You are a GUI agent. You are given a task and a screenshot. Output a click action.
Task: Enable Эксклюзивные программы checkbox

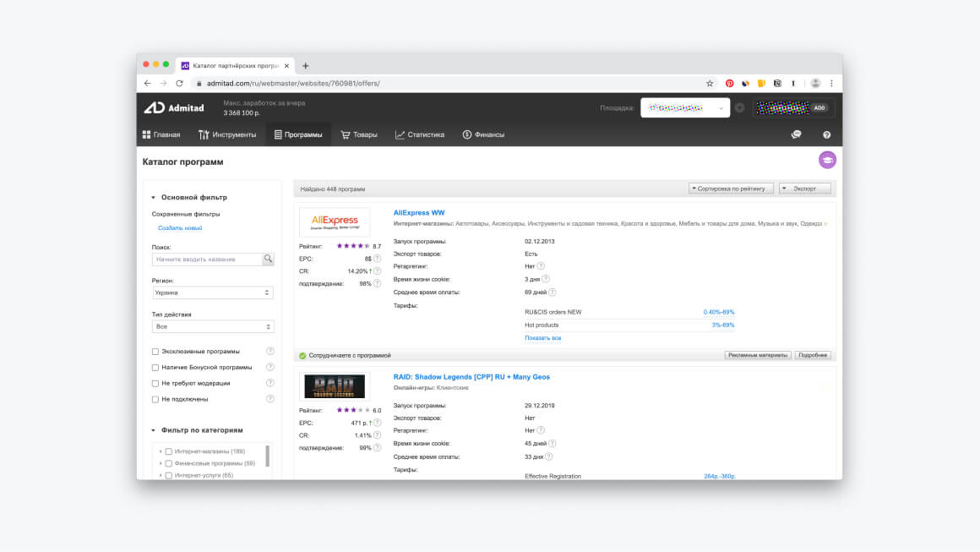[x=155, y=352]
